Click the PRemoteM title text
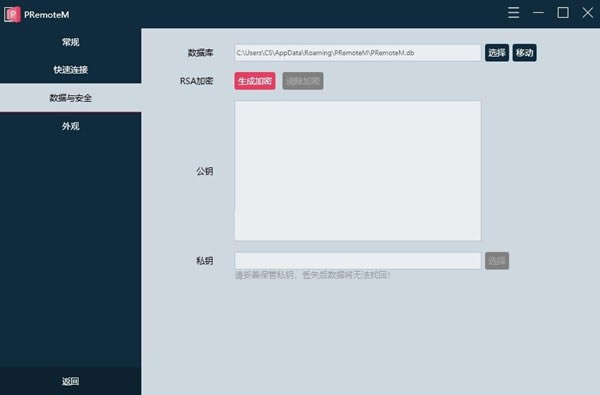 coord(47,15)
